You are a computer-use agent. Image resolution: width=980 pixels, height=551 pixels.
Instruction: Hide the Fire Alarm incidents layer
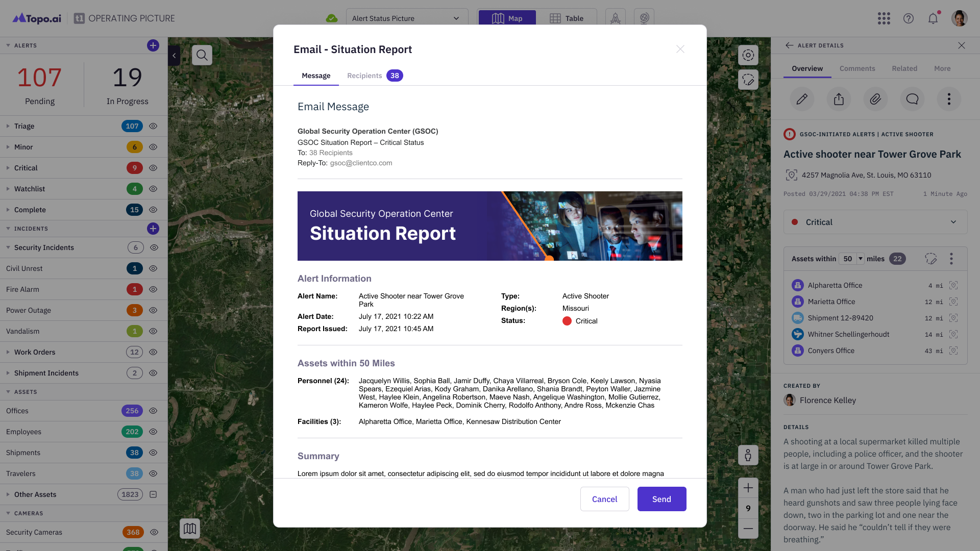153,289
